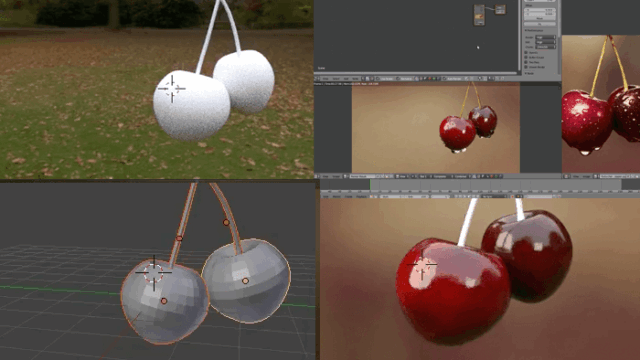Viewport: 640px width, 360px height.
Task: Click the playback controls in timeline header
Action: tap(464, 196)
